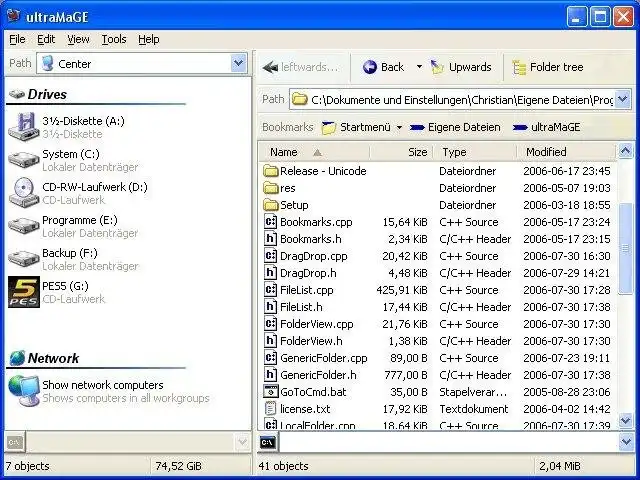Click the file list scrollbar down arrow
This screenshot has width=640, height=480.
(626, 420)
